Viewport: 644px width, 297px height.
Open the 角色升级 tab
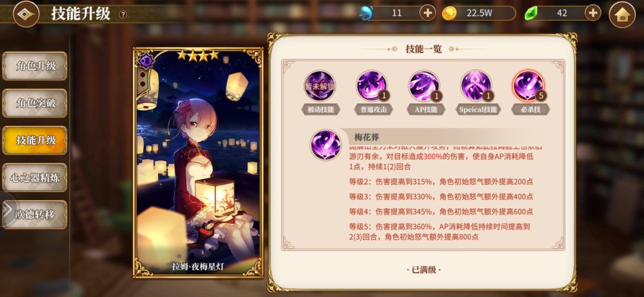35,66
